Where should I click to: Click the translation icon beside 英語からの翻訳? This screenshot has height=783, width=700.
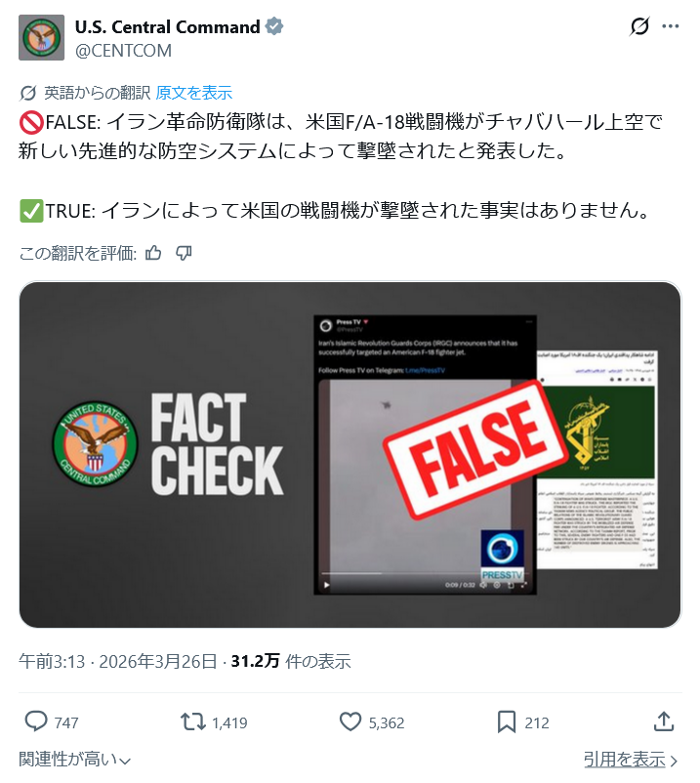28,93
